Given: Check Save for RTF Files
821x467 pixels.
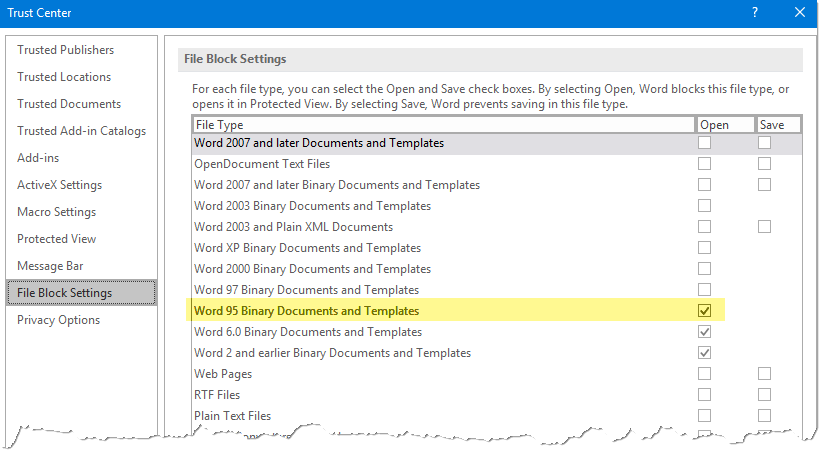Looking at the screenshot, I should (764, 394).
